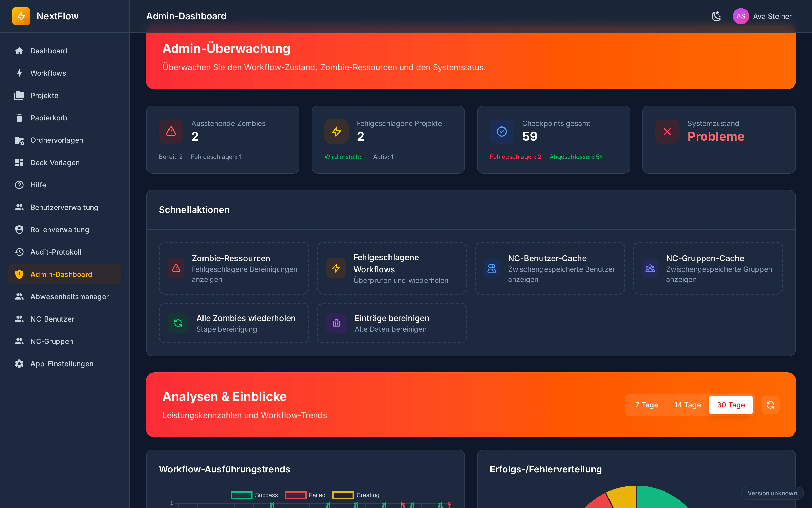The width and height of the screenshot is (812, 508).
Task: Open Deck-Vorlagen in the sidebar
Action: tap(65, 163)
